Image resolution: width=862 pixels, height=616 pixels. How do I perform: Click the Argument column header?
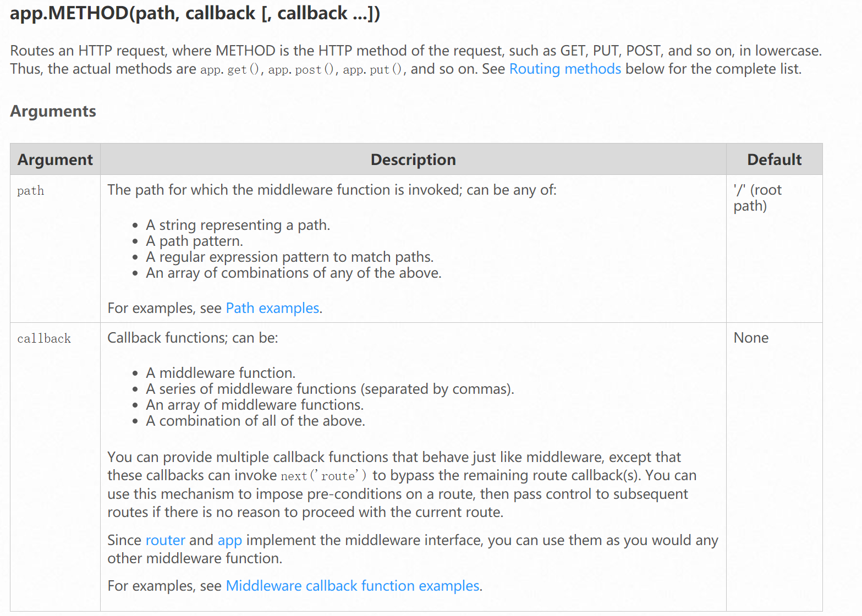pyautogui.click(x=55, y=159)
